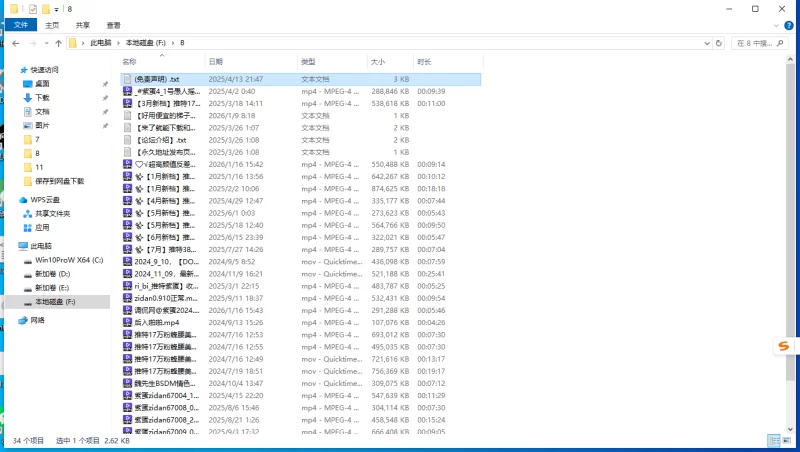Expand the ribbon with the chevron
The image size is (800, 452).
point(777,26)
